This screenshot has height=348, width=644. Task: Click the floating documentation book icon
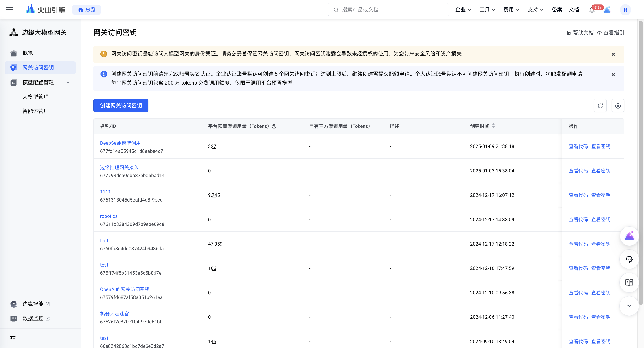point(629,282)
